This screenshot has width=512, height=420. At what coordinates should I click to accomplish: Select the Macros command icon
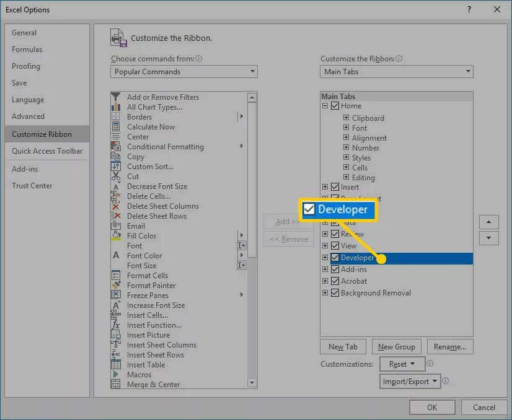pyautogui.click(x=116, y=375)
